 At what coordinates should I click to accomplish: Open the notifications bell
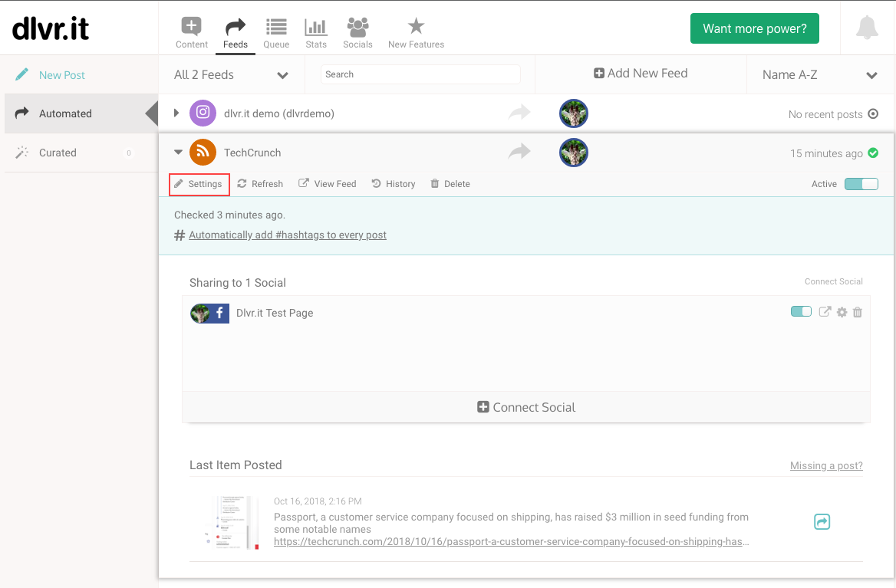point(867,28)
